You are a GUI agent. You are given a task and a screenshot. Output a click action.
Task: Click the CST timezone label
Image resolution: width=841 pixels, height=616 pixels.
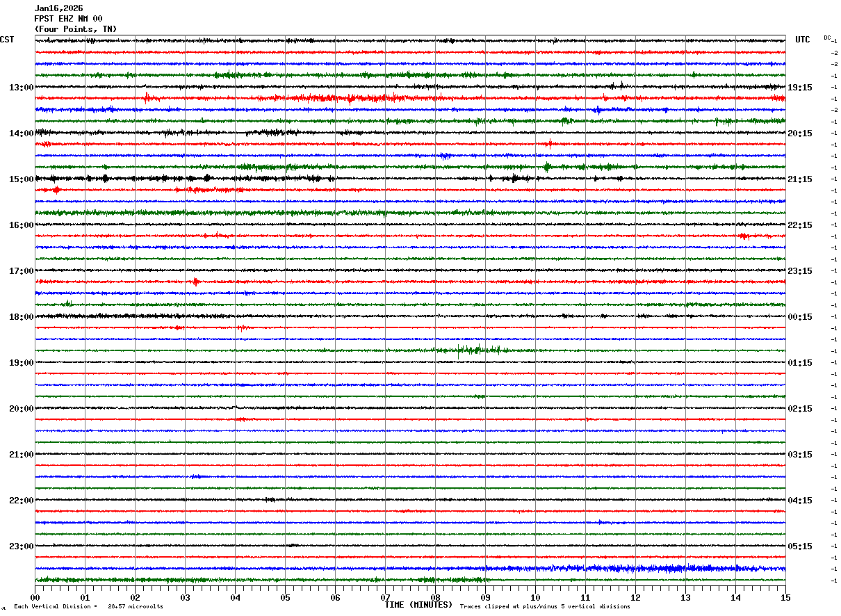click(7, 40)
